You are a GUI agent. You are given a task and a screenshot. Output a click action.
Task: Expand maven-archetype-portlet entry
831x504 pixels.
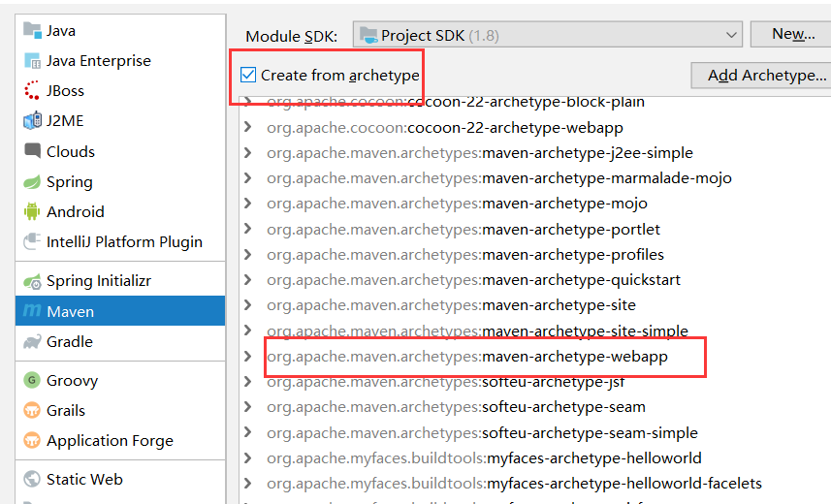[247, 229]
